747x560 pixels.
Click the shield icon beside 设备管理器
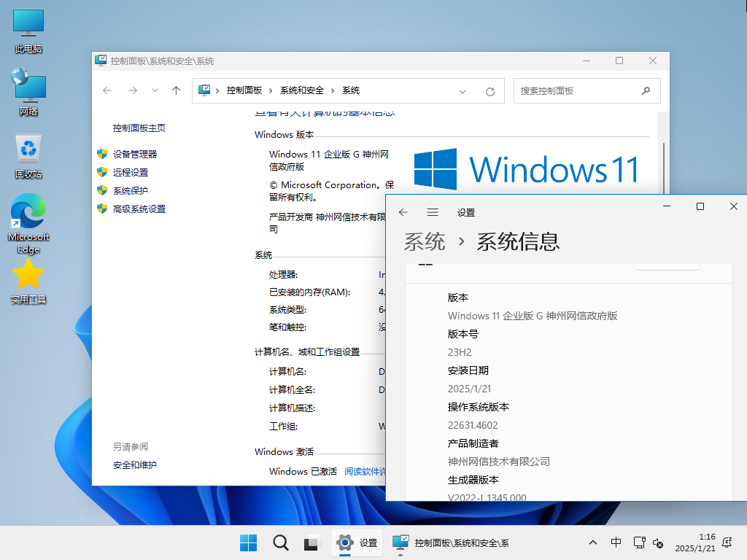(102, 154)
